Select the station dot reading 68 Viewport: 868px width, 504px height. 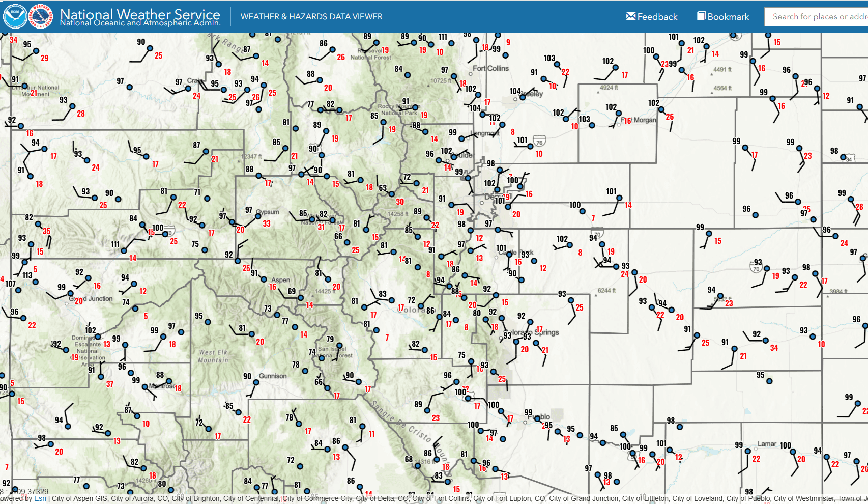tap(417, 465)
